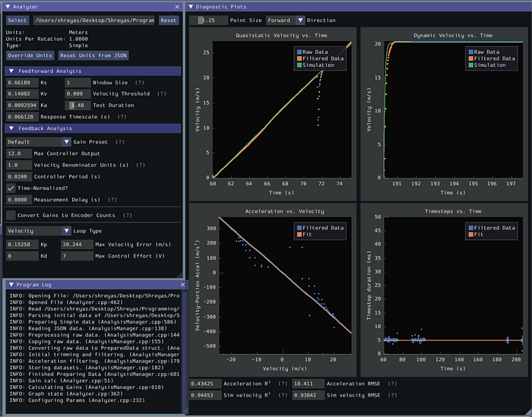Click the Response Timescale help (?) icon
The image size is (532, 417).
pyautogui.click(x=122, y=117)
